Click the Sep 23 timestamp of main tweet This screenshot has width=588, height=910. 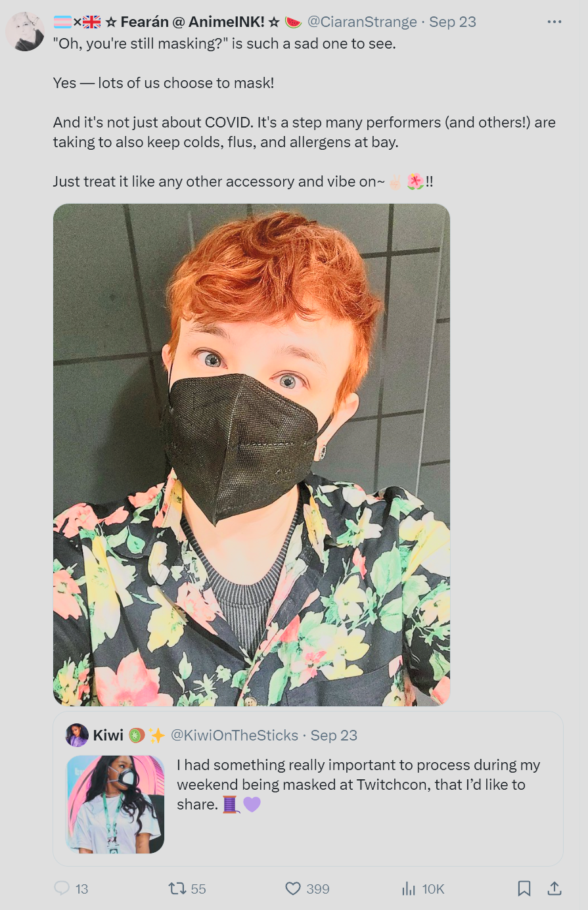(x=453, y=22)
